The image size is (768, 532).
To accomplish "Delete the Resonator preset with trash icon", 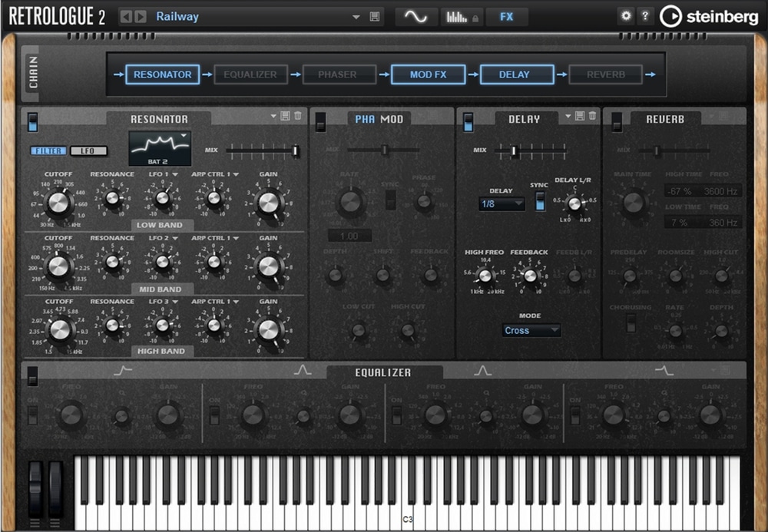I will click(x=298, y=116).
